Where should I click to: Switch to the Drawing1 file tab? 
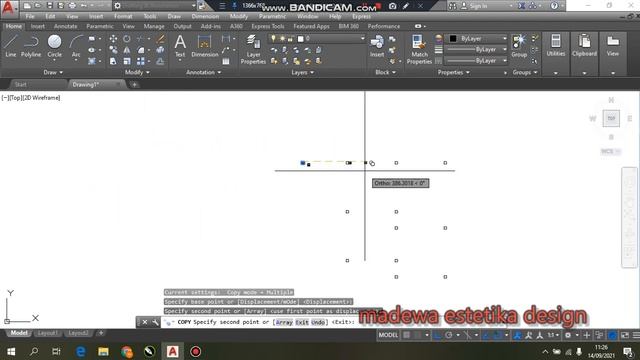point(86,84)
